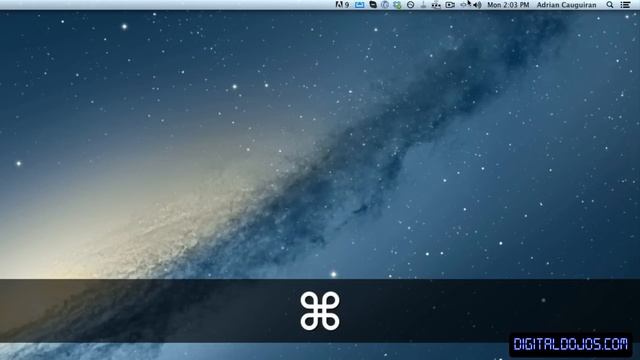Click the blue circular menu bar icon

(x=385, y=5)
